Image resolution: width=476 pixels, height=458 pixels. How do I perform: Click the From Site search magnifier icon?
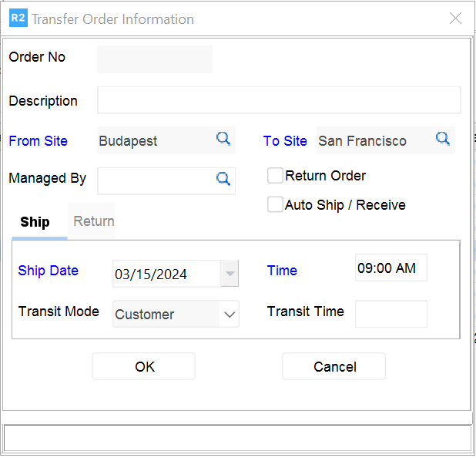tap(223, 139)
